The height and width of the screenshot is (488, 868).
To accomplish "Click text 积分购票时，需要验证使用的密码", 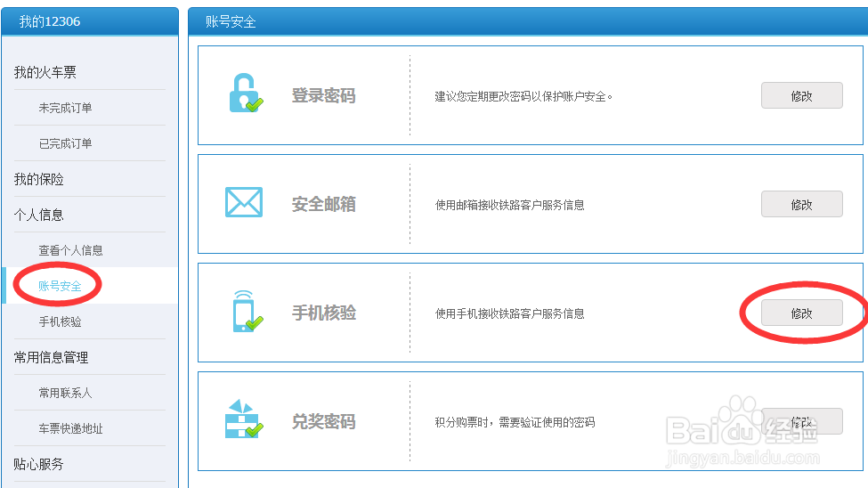I will 515,422.
